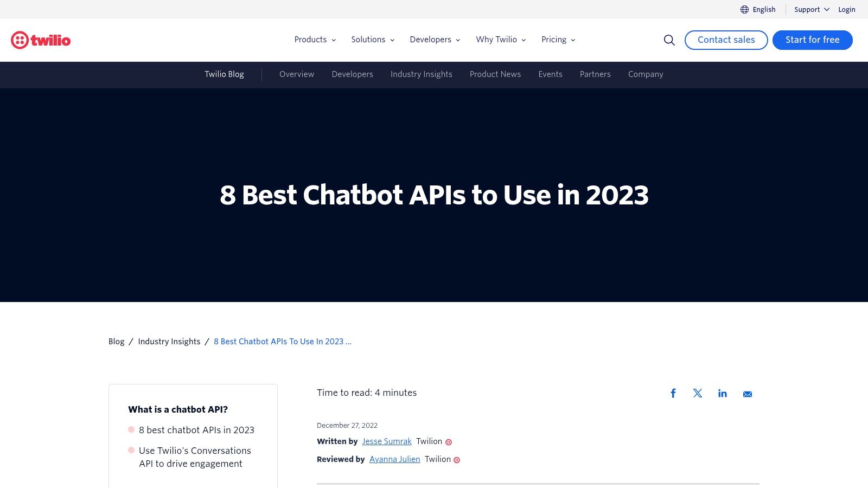Go to Twilio Blog home

coord(224,74)
